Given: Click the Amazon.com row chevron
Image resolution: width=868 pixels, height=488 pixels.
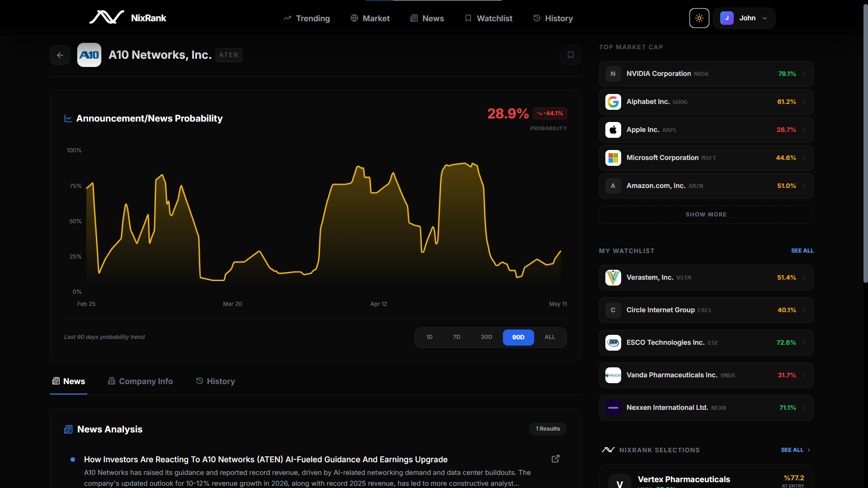Looking at the screenshot, I should [x=804, y=186].
